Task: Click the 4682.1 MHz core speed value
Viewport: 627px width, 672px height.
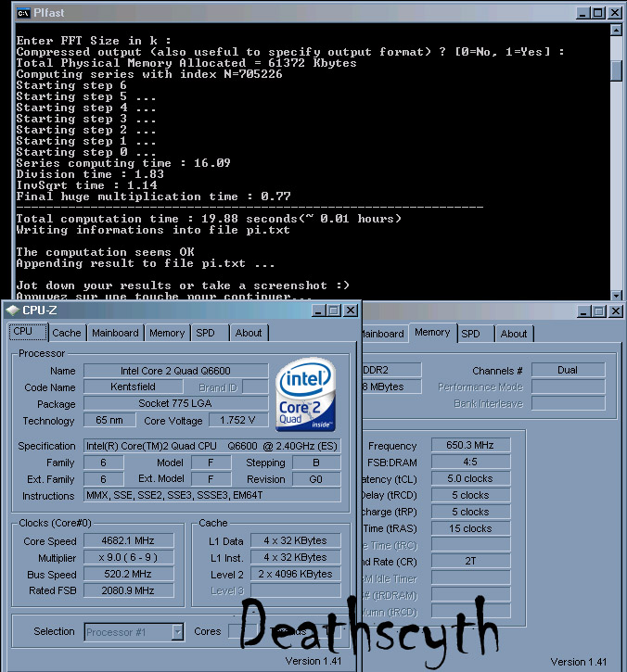Action: click(x=129, y=540)
